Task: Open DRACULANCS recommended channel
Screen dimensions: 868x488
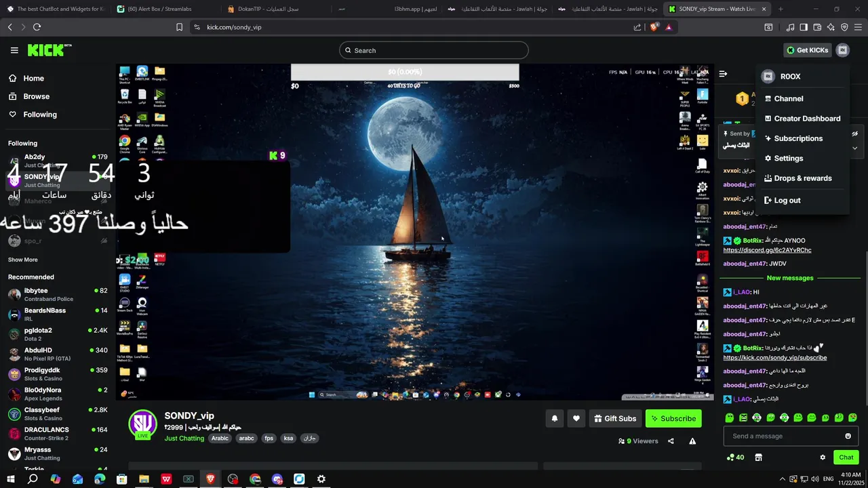Action: (58, 433)
